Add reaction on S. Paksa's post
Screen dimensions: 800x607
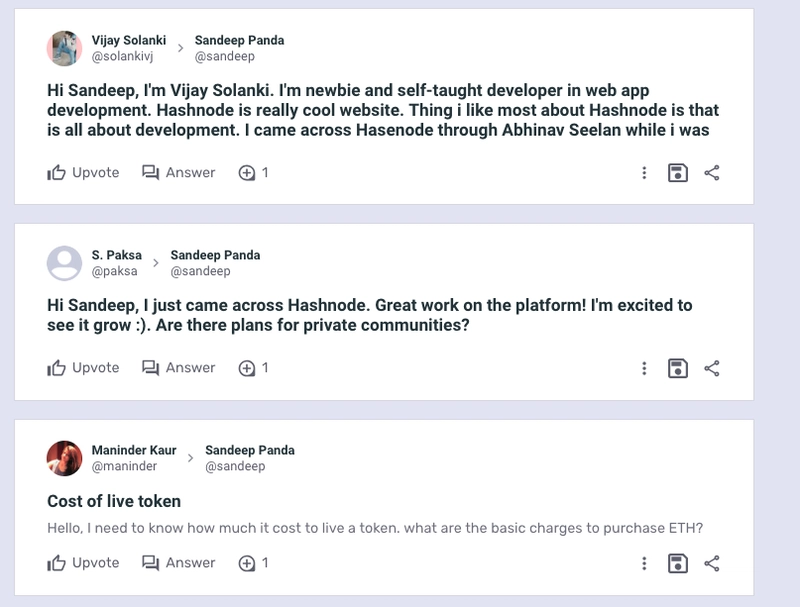(x=254, y=368)
